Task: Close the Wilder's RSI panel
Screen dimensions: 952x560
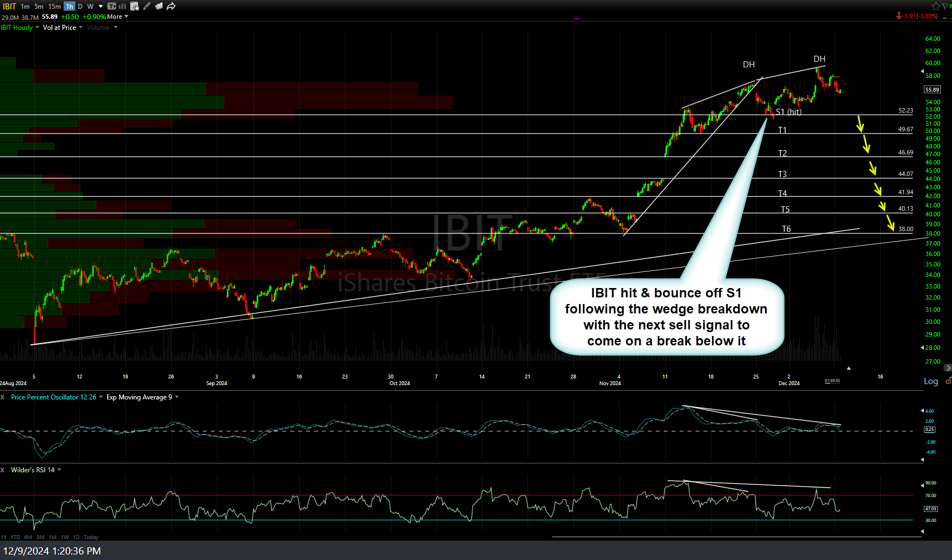Action: click(x=3, y=470)
